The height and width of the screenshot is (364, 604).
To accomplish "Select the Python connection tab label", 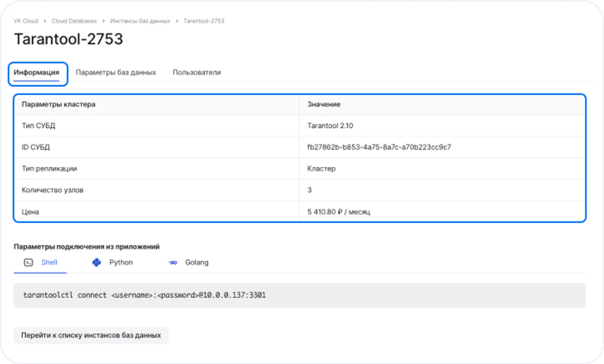I will [x=121, y=263].
